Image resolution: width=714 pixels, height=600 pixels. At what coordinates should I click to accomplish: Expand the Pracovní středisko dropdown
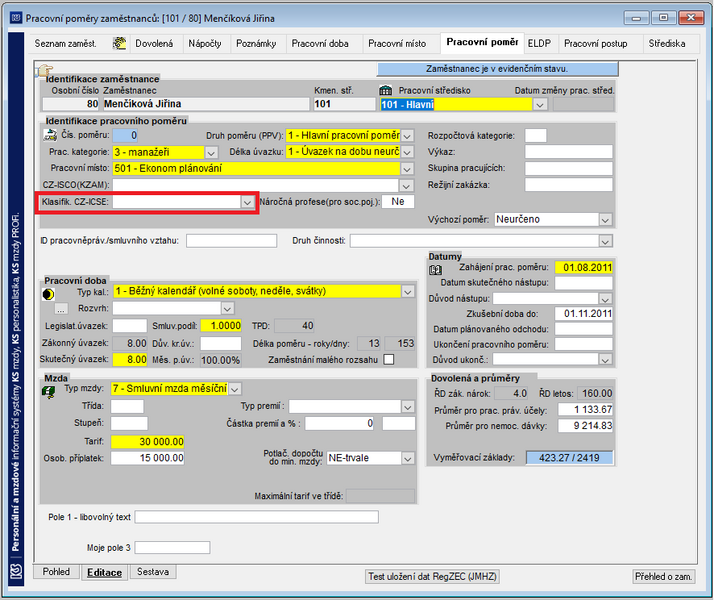540,105
